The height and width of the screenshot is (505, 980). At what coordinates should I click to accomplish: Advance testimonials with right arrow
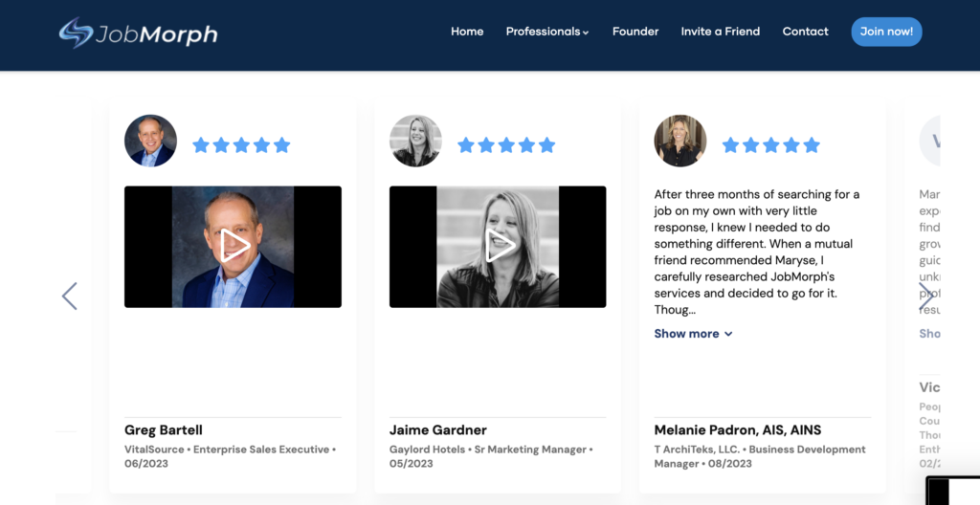[925, 296]
